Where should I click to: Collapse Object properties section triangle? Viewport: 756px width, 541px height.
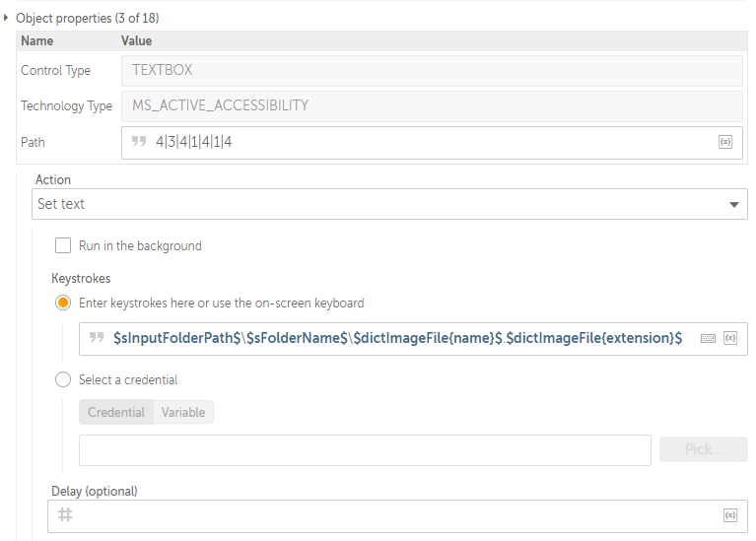click(6, 18)
